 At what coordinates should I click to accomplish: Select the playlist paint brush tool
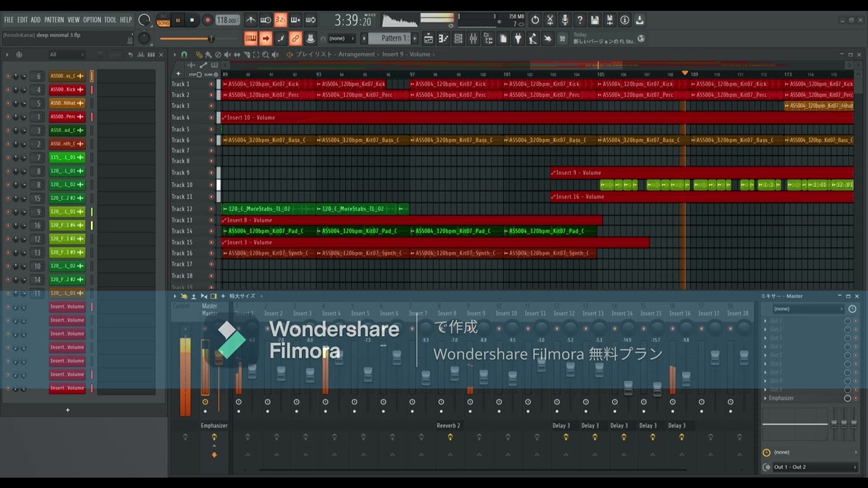click(208, 54)
